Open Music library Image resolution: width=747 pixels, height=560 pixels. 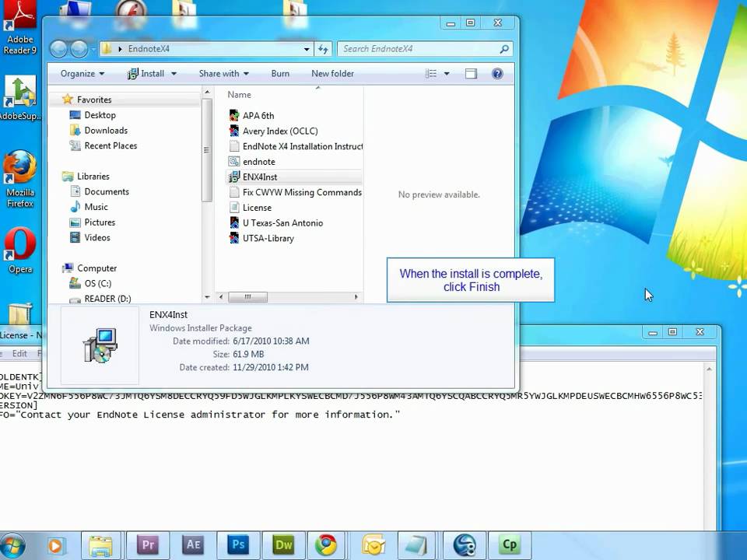pos(96,207)
